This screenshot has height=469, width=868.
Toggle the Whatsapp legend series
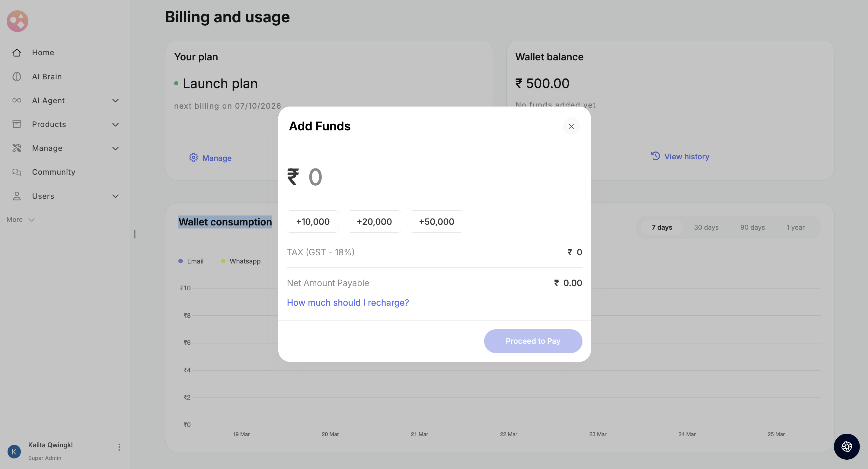(x=241, y=261)
